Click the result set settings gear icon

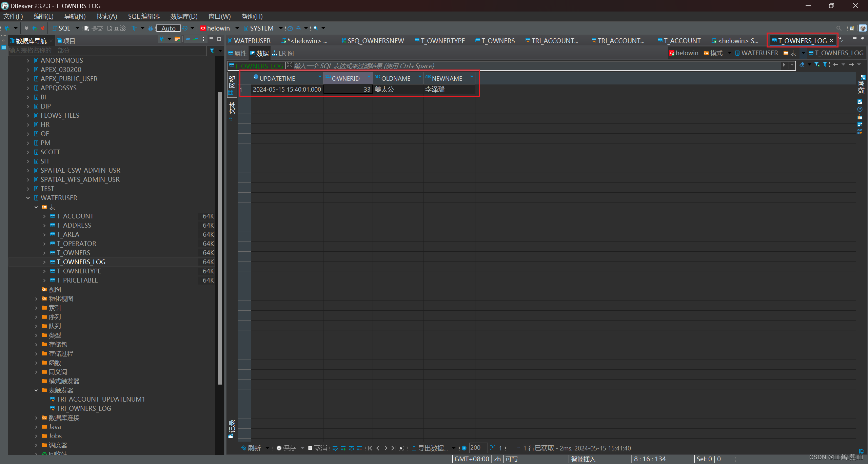coord(465,448)
